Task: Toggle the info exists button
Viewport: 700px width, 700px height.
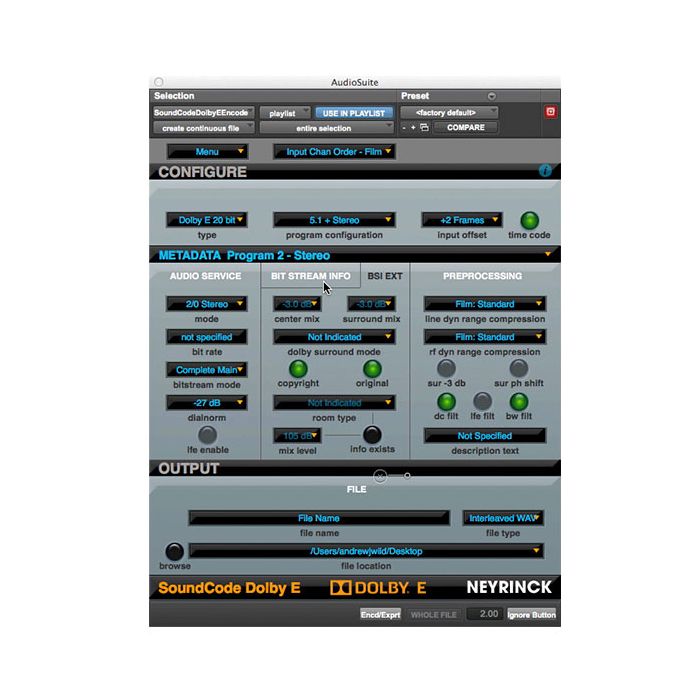Action: point(372,435)
